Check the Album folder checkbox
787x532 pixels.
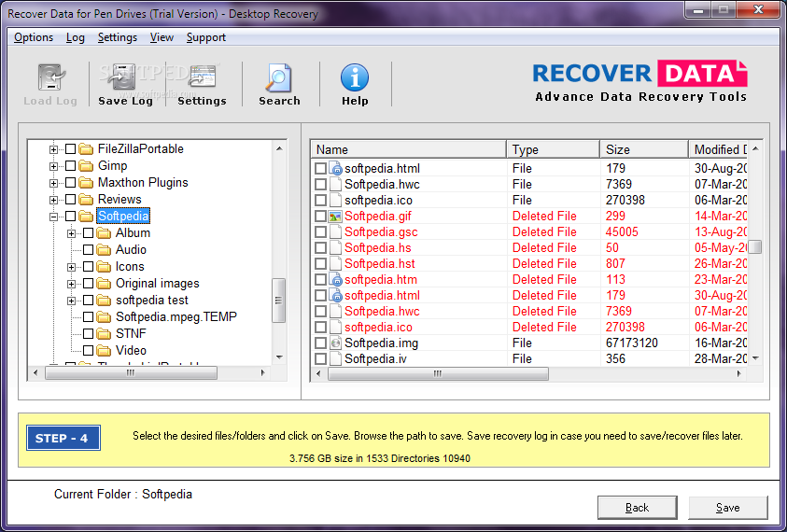point(89,233)
